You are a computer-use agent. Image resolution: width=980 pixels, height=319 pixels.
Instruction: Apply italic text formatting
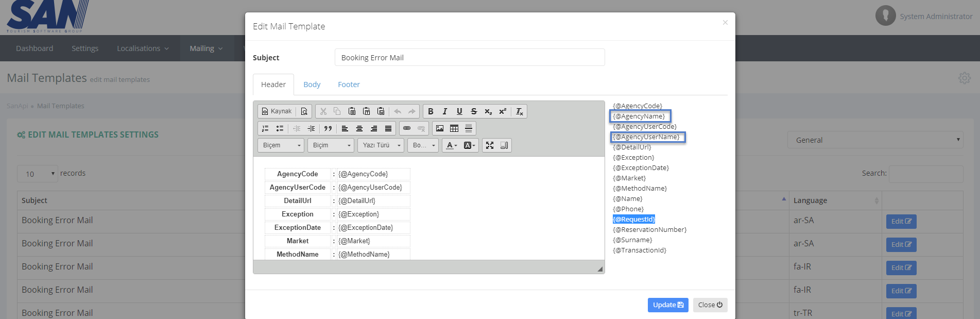pyautogui.click(x=445, y=111)
